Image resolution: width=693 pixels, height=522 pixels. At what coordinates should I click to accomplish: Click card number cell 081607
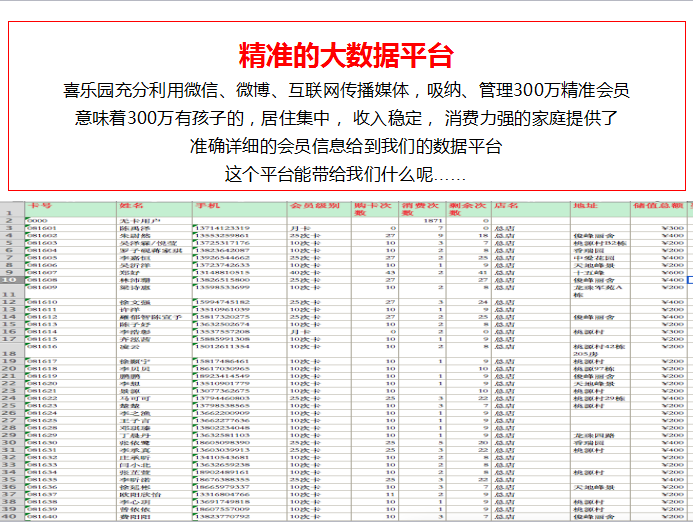pos(71,272)
